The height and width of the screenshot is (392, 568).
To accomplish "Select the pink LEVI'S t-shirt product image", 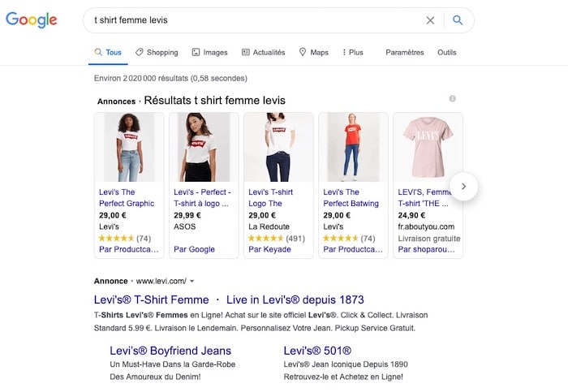I will click(x=428, y=148).
